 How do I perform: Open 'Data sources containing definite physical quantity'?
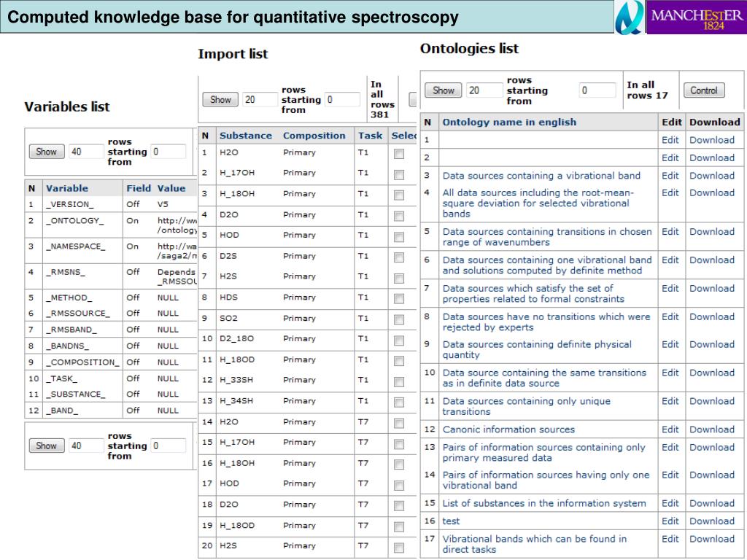537,349
